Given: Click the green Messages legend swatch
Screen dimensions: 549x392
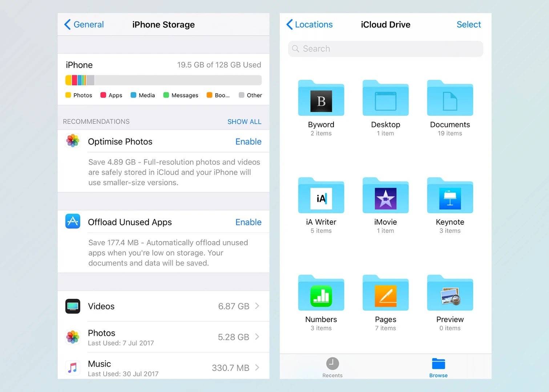Looking at the screenshot, I should click(x=166, y=95).
